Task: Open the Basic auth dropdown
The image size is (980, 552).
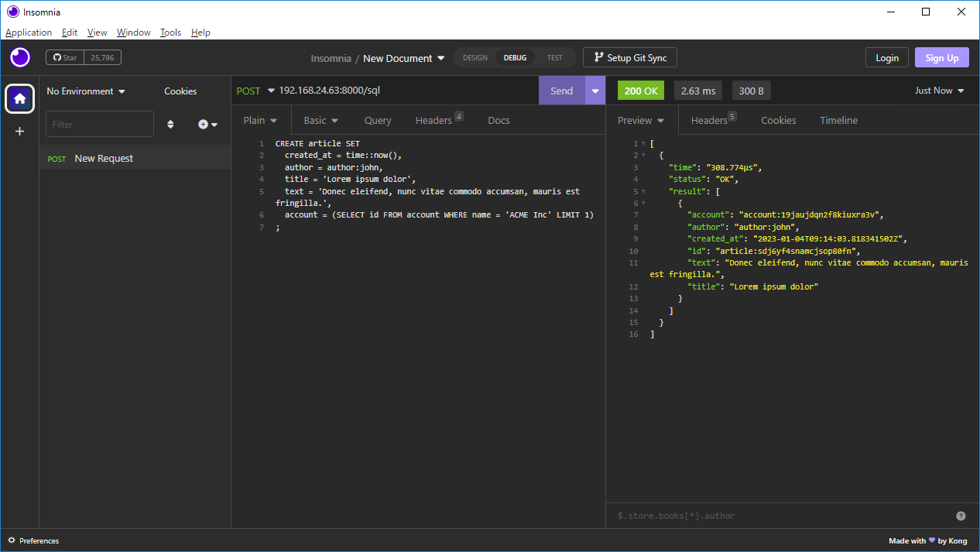Action: pyautogui.click(x=321, y=120)
